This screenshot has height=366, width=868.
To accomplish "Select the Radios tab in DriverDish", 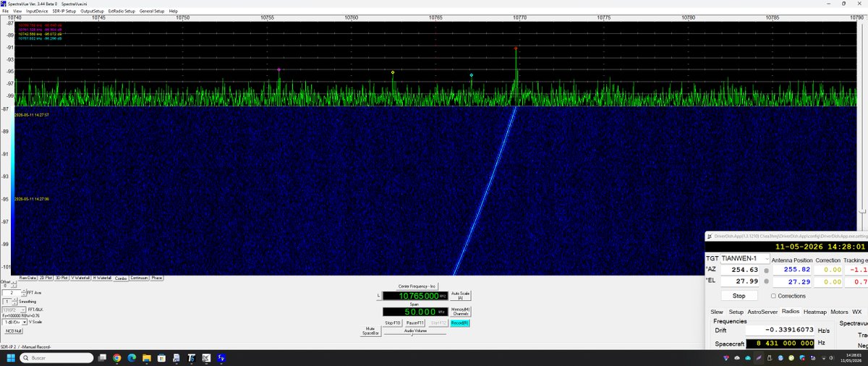I will (x=791, y=311).
